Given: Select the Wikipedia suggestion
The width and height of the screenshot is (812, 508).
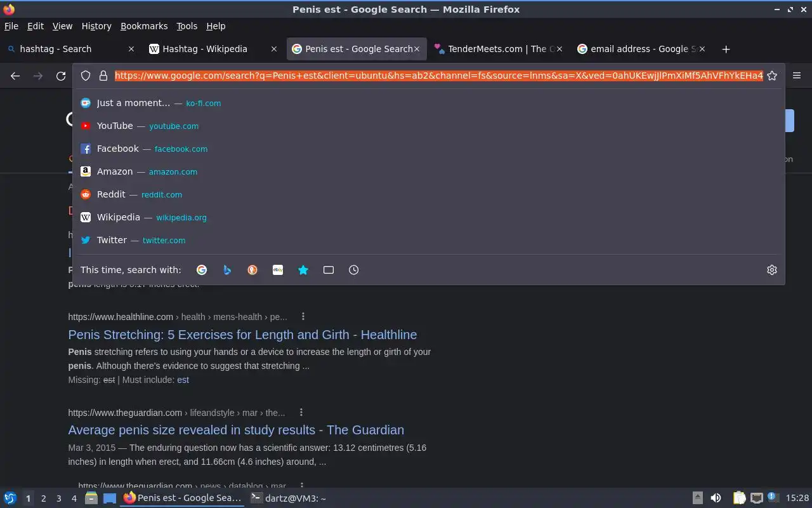Looking at the screenshot, I should pos(428,217).
